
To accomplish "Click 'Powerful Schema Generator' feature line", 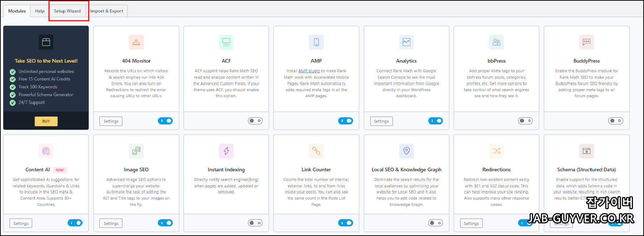I will click(46, 95).
